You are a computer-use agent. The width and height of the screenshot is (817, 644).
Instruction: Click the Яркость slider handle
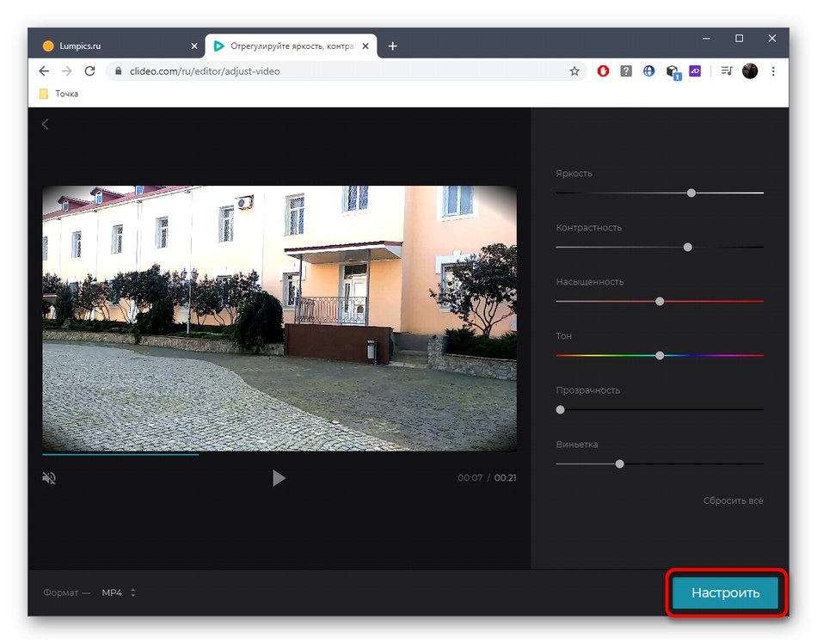(x=691, y=193)
